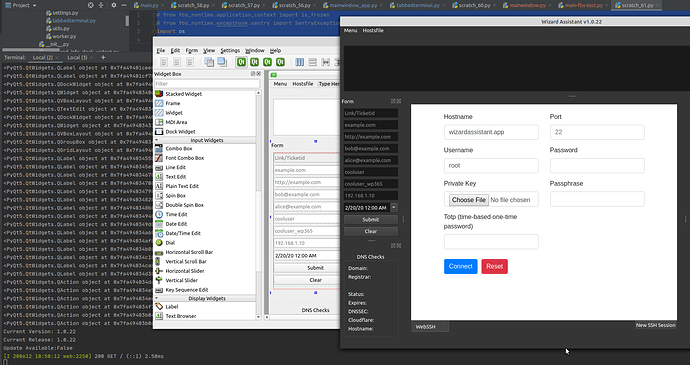Focus the Hostname input field

[x=491, y=132]
